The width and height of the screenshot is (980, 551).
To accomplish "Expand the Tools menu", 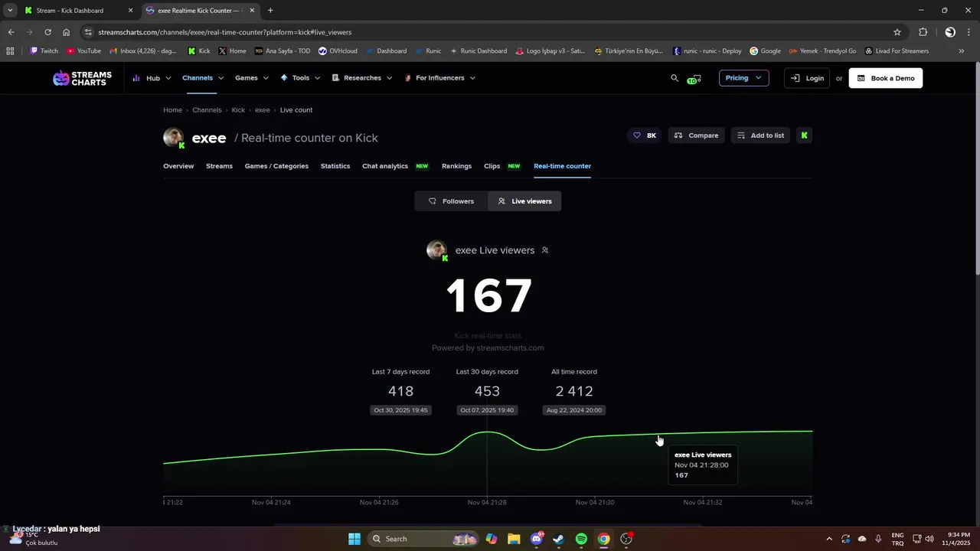I will tap(300, 78).
